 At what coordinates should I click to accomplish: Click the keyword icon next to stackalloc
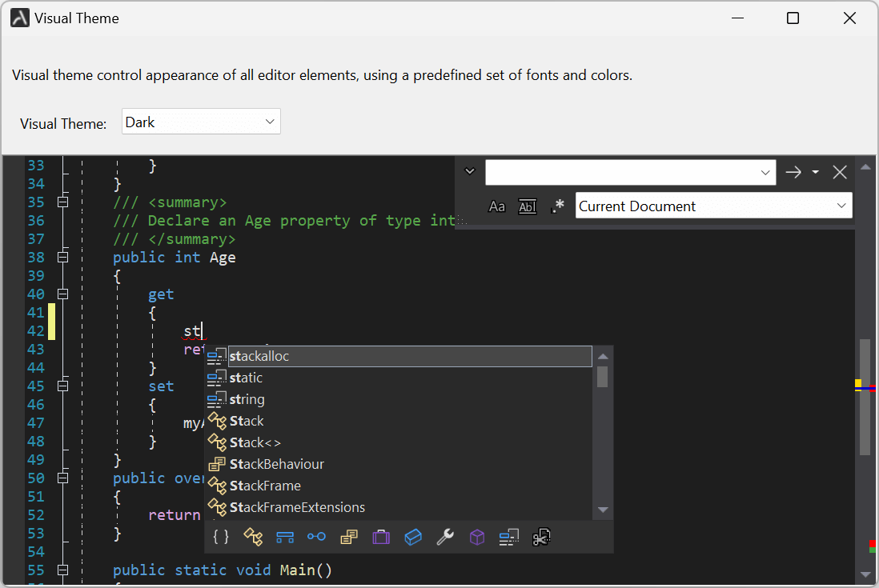[217, 356]
